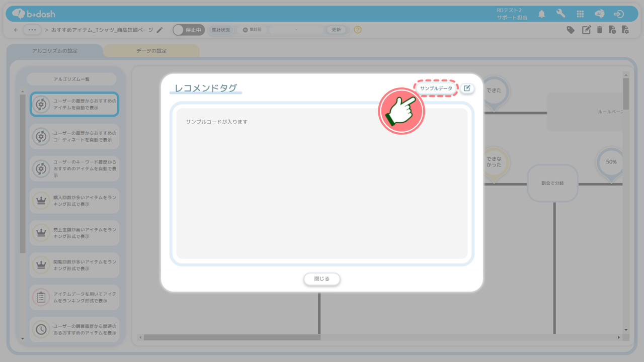Click the RDテスト2 サポート担当 account label
Screen dimensions: 644x362
(x=512, y=14)
